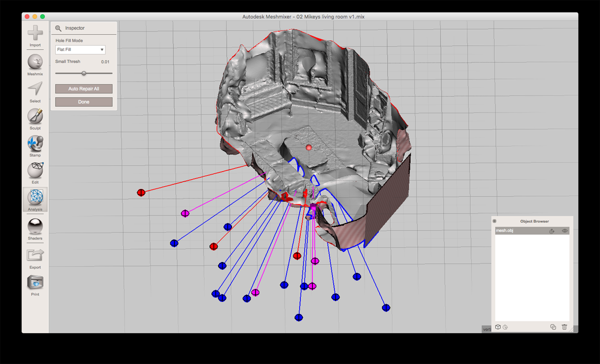
Task: Click Done in the Inspector panel
Action: [x=83, y=102]
